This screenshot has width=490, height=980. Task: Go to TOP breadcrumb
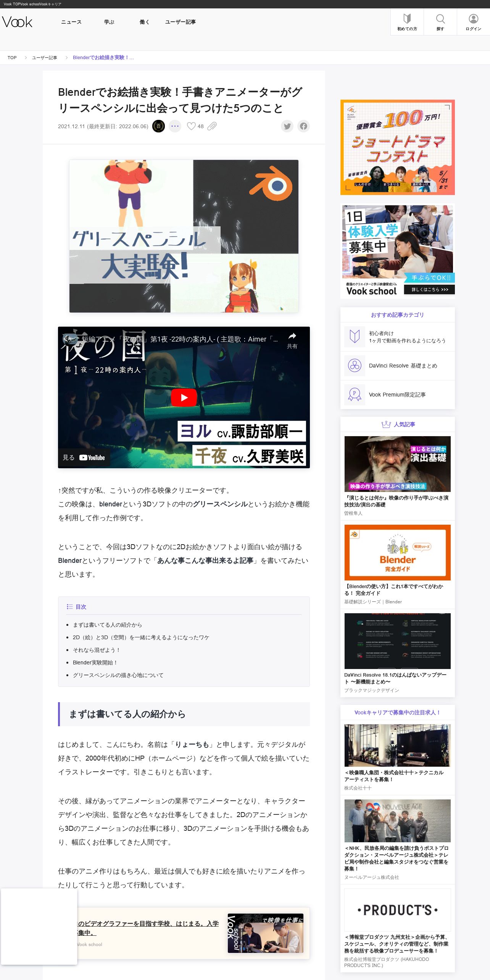tap(12, 58)
